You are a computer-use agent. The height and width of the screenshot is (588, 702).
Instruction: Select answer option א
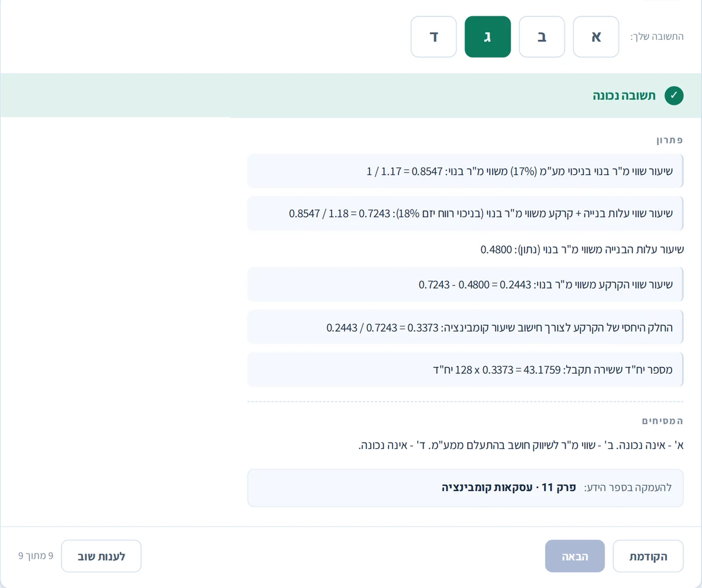tap(596, 37)
